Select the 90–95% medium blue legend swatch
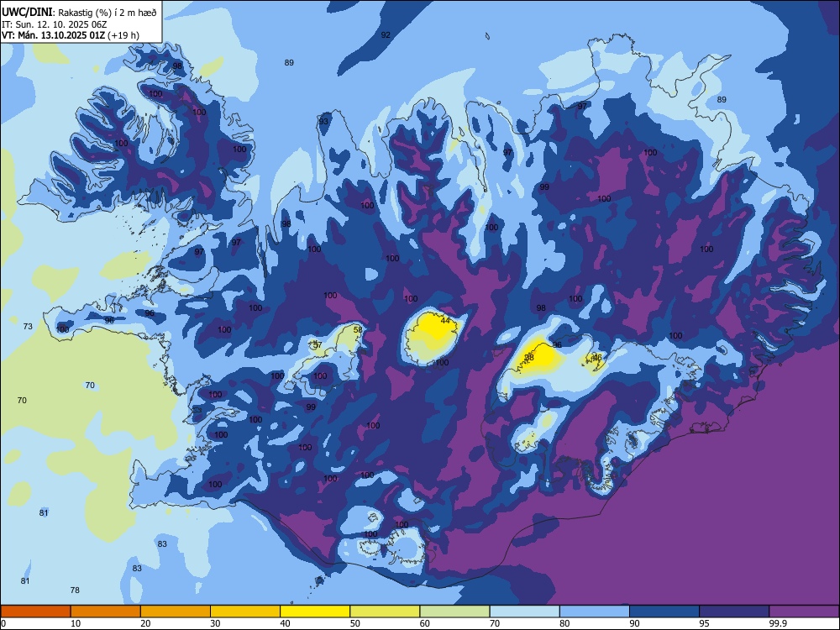This screenshot has width=840, height=630. tap(664, 612)
